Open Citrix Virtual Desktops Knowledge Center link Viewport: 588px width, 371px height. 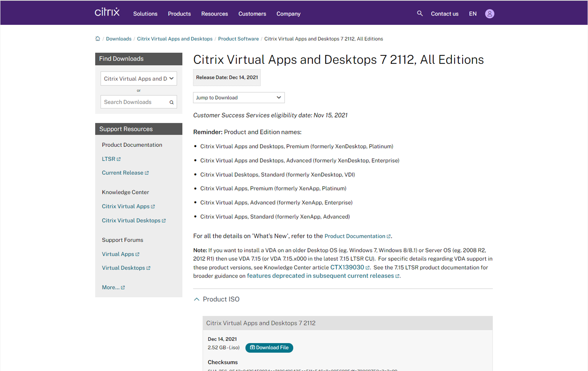pos(134,220)
